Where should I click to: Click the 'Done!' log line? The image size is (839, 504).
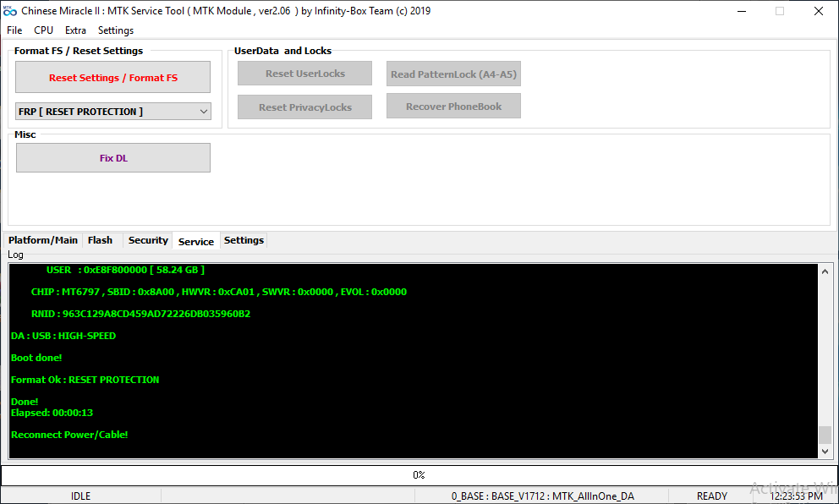coord(25,402)
